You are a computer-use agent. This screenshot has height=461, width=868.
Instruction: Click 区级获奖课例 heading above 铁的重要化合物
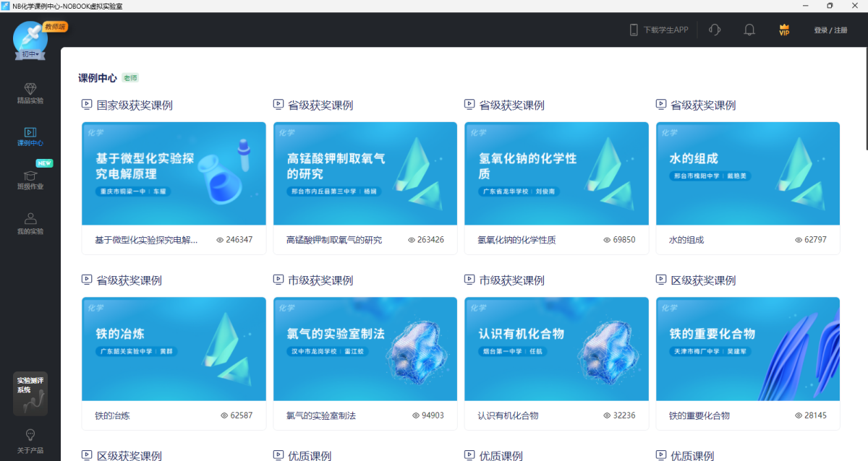pyautogui.click(x=703, y=280)
